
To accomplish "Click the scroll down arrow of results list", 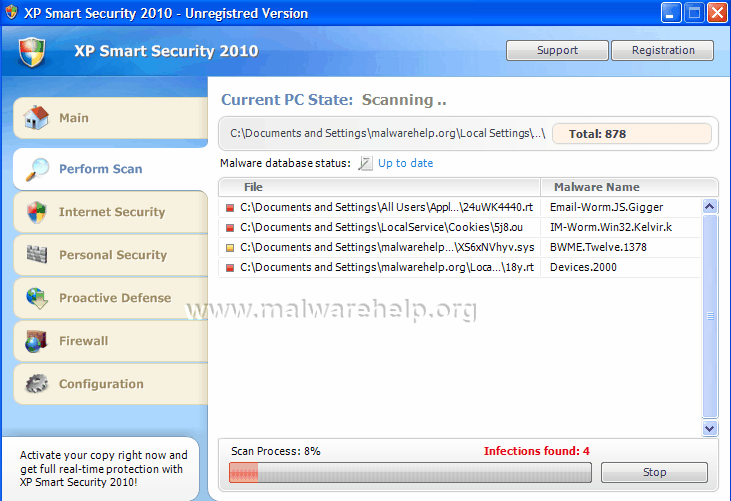I will coord(710,428).
